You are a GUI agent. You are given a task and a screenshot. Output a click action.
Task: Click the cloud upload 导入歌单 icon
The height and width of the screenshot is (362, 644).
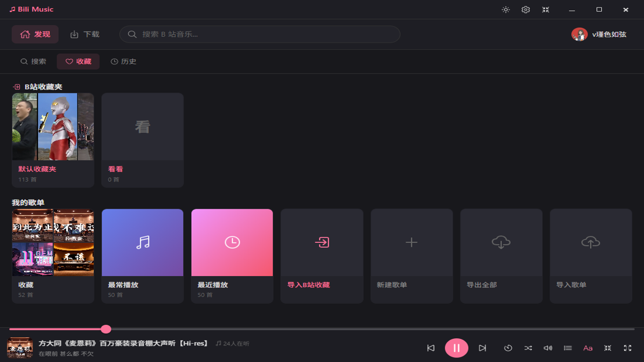tap(591, 242)
